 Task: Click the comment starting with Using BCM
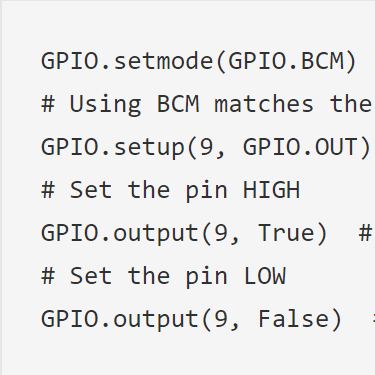tap(206, 104)
